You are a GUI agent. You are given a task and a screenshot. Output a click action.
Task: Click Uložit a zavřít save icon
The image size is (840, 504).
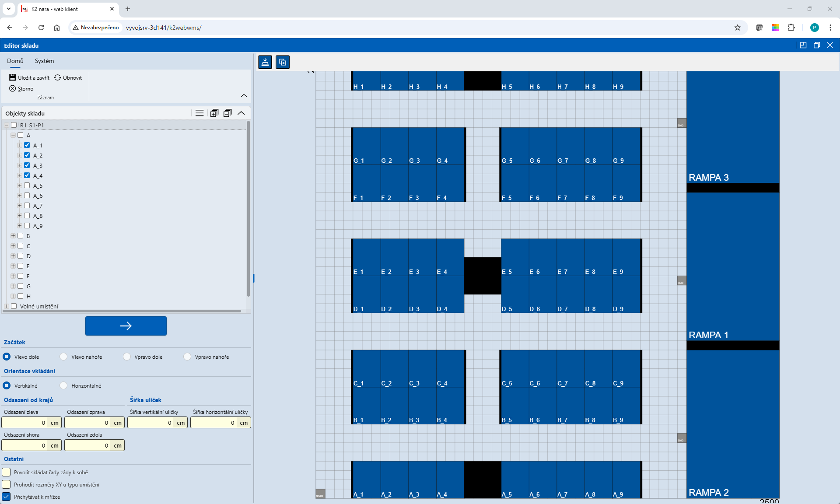[x=12, y=77]
